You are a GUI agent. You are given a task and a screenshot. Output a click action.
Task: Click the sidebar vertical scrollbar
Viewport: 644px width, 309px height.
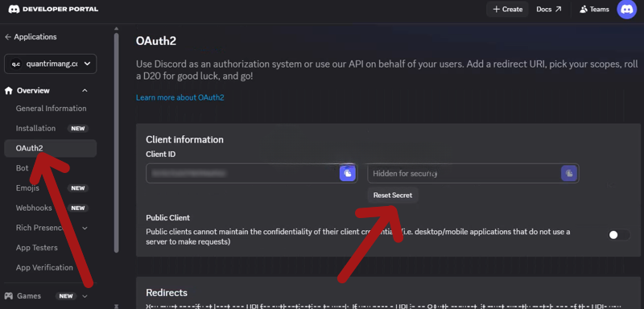tap(116, 142)
